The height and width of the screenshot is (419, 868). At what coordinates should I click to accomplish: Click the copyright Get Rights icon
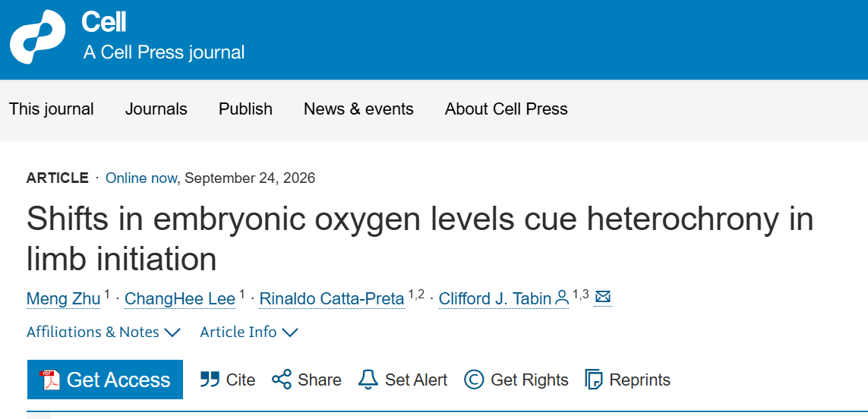[474, 380]
